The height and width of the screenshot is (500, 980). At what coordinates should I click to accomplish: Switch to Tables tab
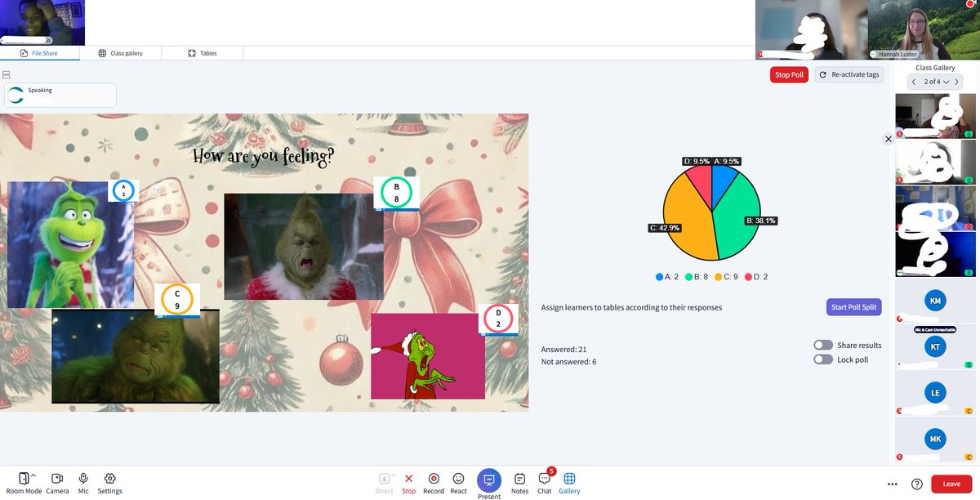point(203,53)
